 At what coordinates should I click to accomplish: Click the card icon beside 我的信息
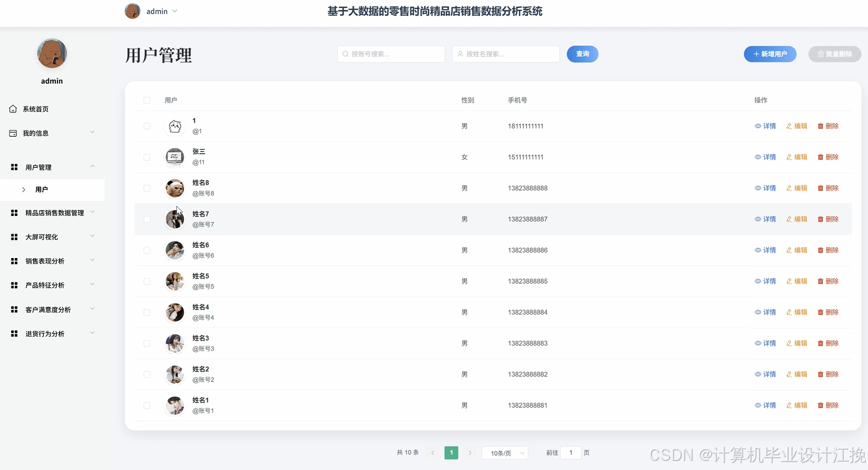(13, 133)
